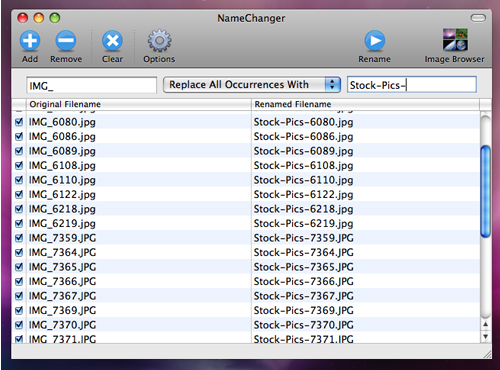Disable the IMG_6122.jpg checkbox
The width and height of the screenshot is (500, 370).
(19, 194)
